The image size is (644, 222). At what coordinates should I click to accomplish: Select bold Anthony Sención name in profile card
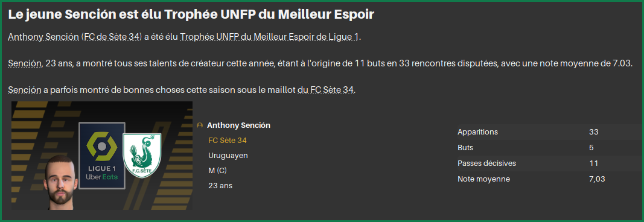[238, 125]
